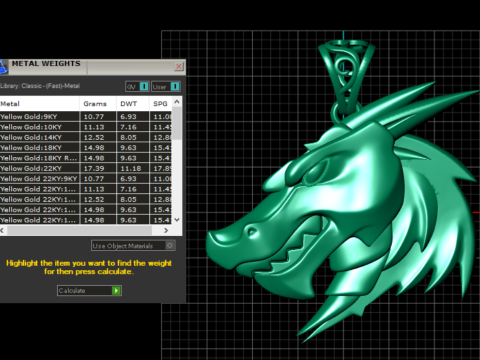480x360 pixels.
Task: Click the 11.18 DWT value
Action: click(x=131, y=169)
